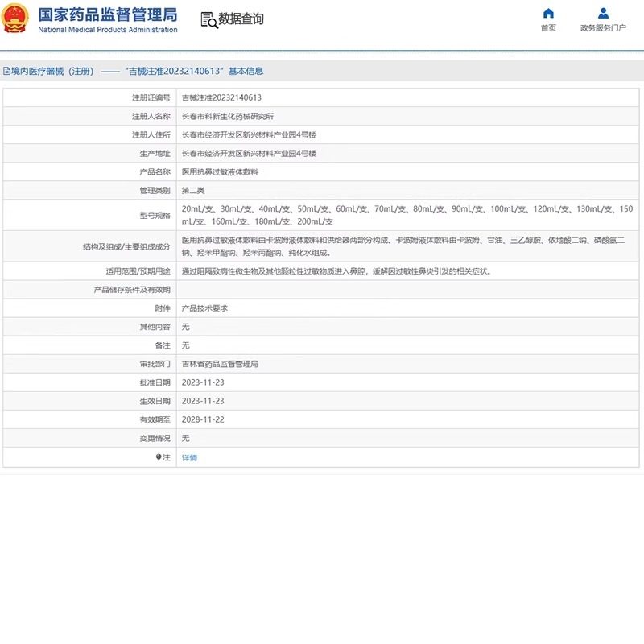Open the 数据查询 search icon
Screen dimensions: 644x644
point(209,20)
